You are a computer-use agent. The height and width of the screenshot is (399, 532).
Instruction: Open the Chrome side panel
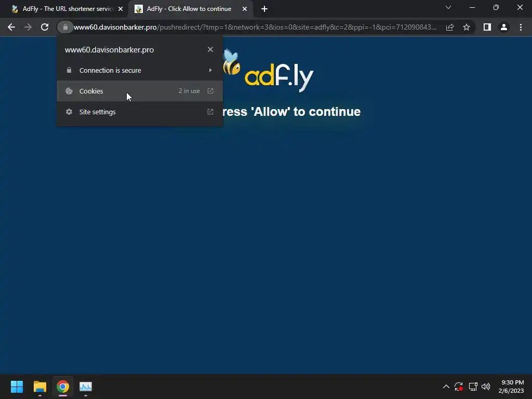[487, 27]
